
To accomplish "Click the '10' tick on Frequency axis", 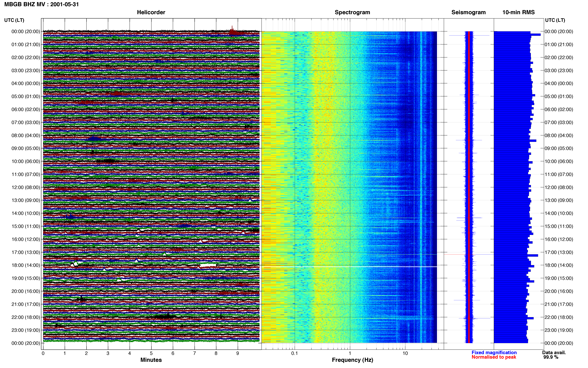I will click(x=405, y=353).
